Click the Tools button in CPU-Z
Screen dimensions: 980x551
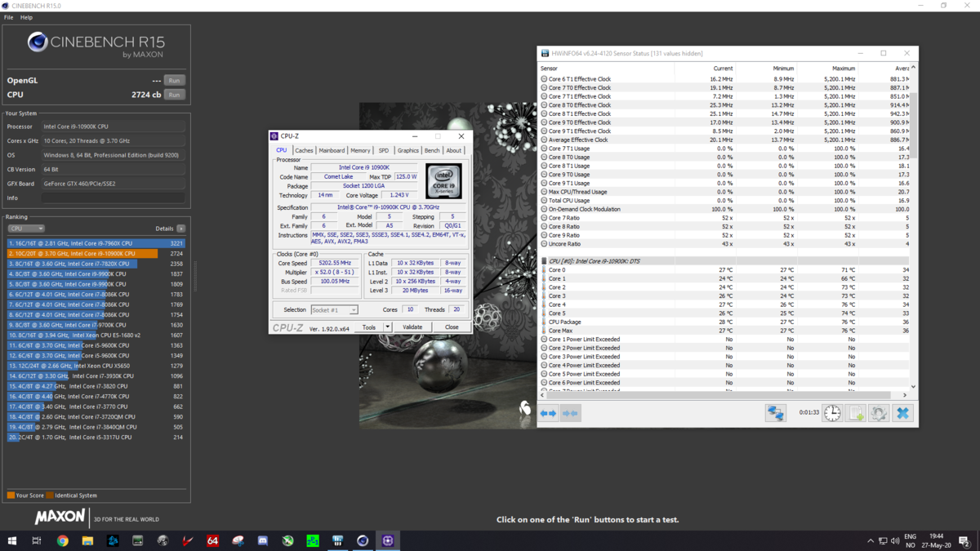coord(369,327)
